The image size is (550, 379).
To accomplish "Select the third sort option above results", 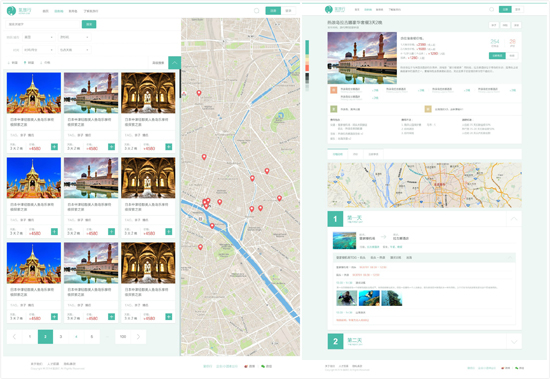I will point(45,62).
